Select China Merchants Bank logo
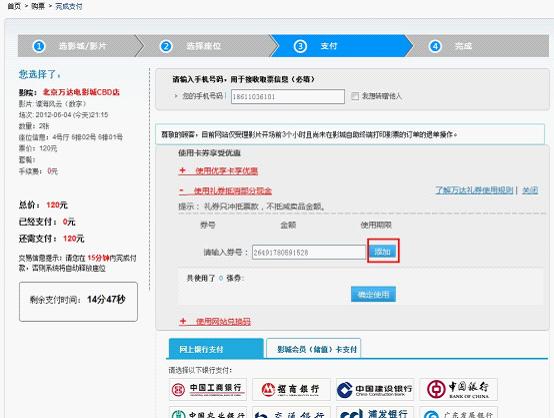 point(291,389)
